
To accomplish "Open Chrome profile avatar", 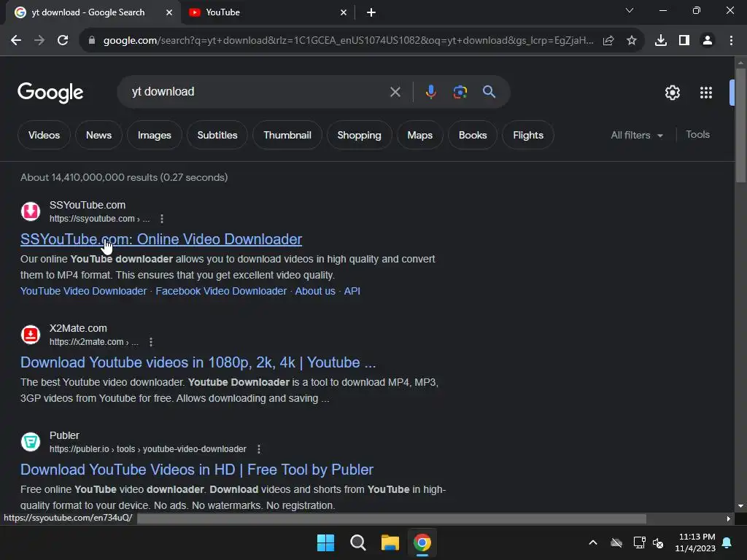I will [x=708, y=41].
